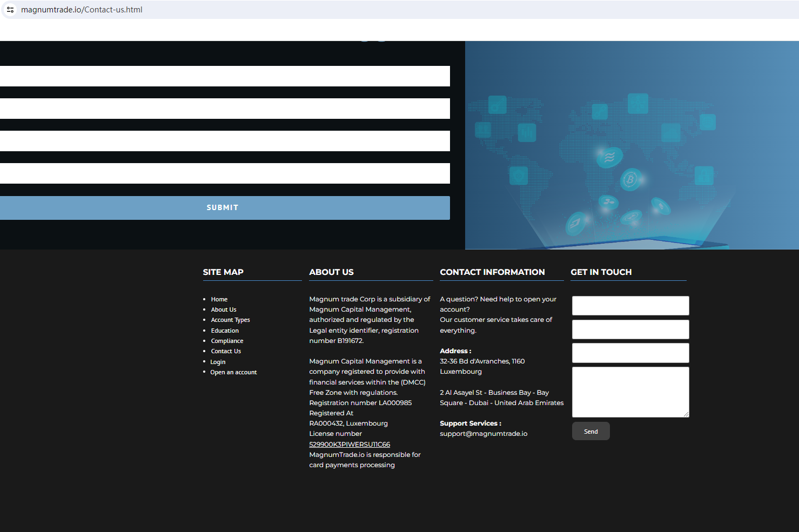Visit the Education page link
The image size is (799, 532).
[225, 331]
